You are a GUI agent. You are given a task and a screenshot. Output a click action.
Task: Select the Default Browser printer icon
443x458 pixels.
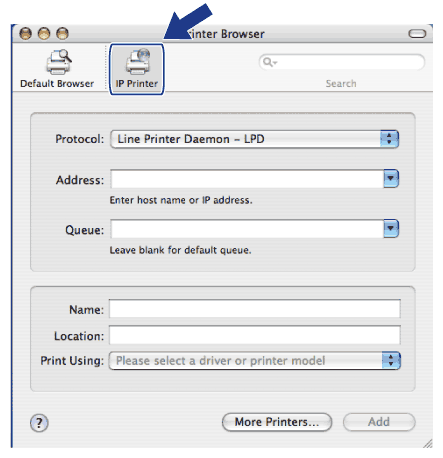pyautogui.click(x=58, y=62)
